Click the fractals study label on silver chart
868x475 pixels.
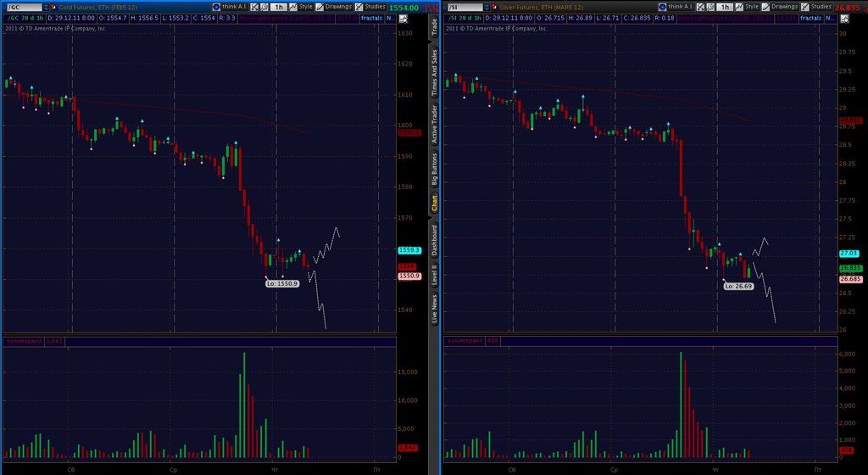(811, 19)
